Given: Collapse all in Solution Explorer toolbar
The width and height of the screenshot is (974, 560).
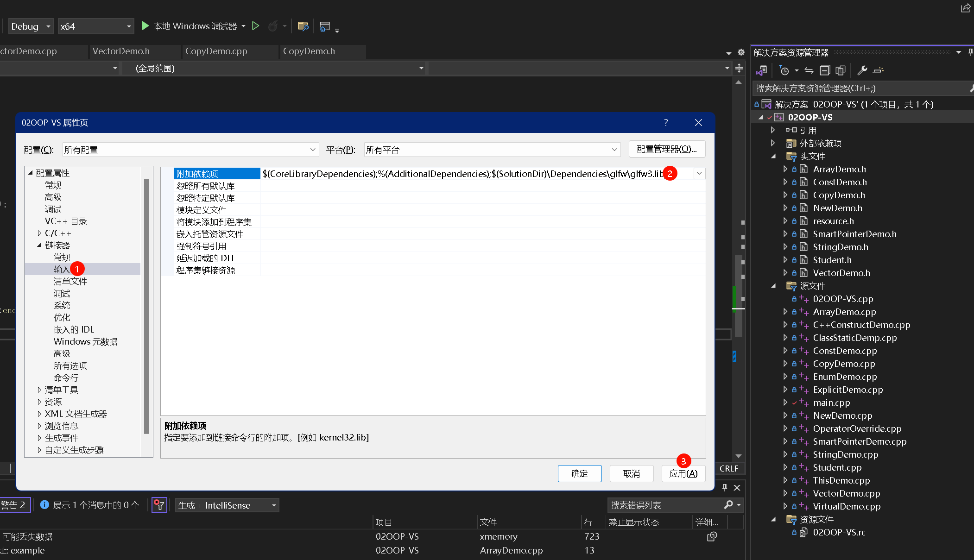Looking at the screenshot, I should point(825,70).
